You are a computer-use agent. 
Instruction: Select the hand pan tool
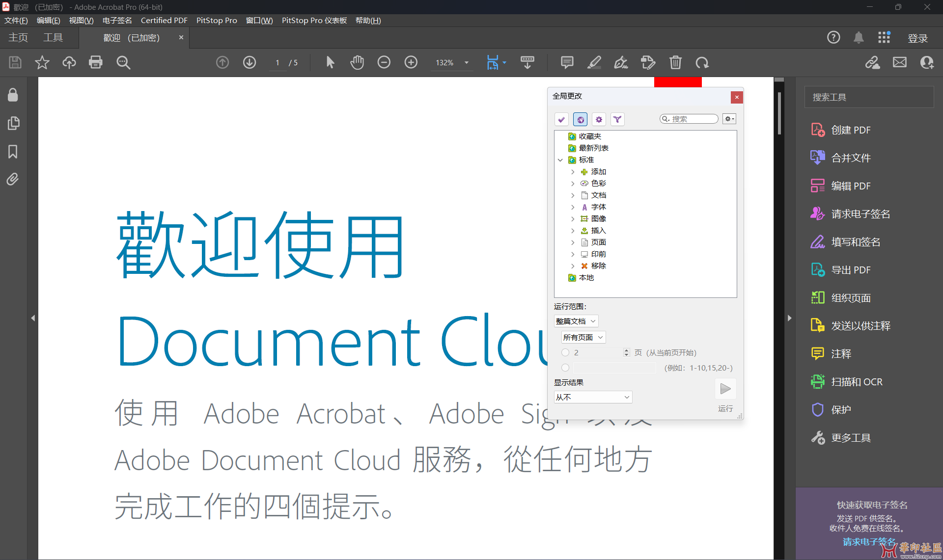point(357,62)
